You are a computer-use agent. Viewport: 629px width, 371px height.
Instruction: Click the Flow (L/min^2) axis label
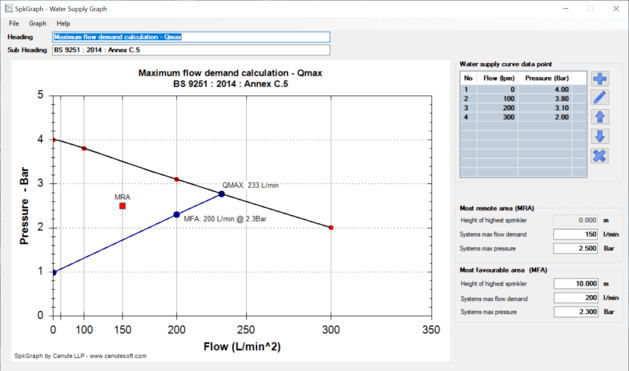tap(242, 347)
